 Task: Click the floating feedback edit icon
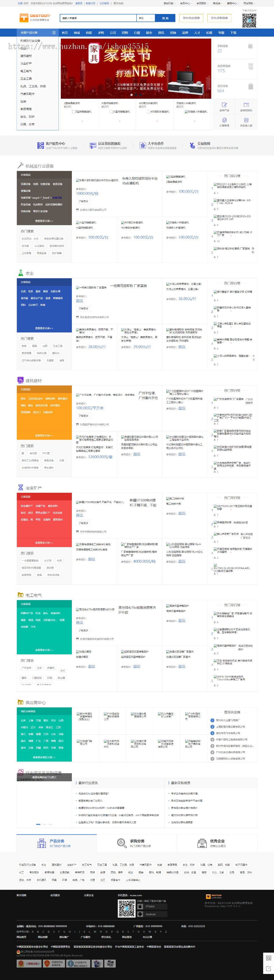pyautogui.click(x=268, y=968)
